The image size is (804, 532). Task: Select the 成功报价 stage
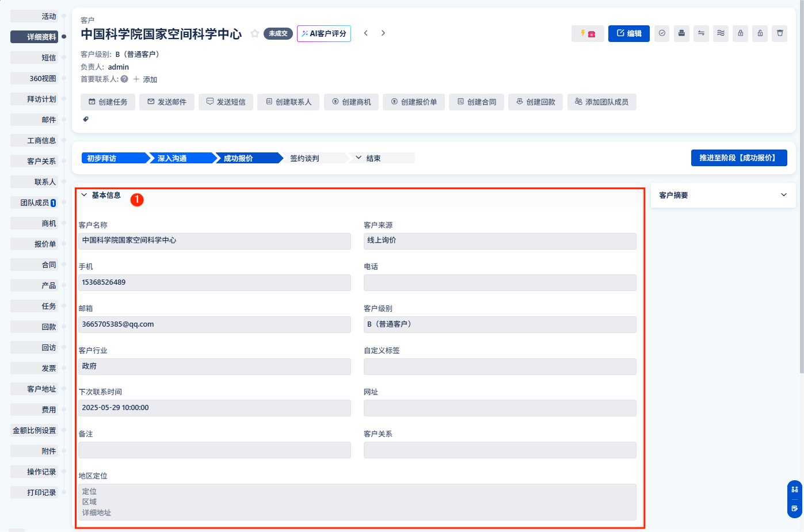click(249, 158)
